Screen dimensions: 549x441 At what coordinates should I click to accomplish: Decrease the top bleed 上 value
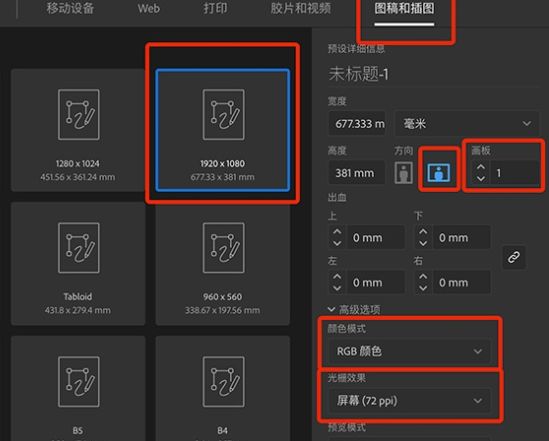point(337,243)
